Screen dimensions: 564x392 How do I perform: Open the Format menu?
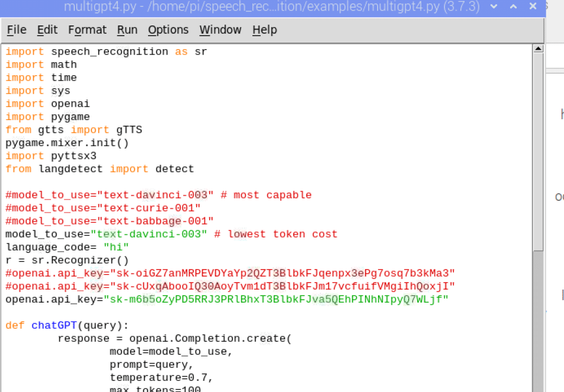tap(87, 30)
